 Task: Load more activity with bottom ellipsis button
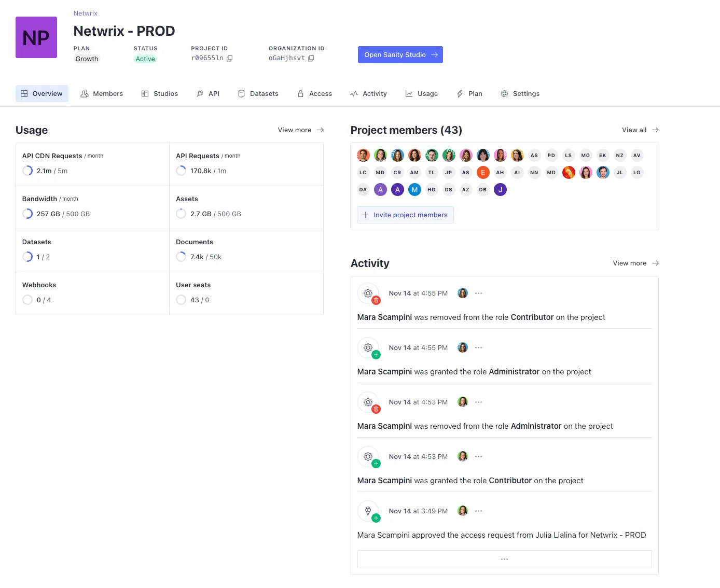504,559
